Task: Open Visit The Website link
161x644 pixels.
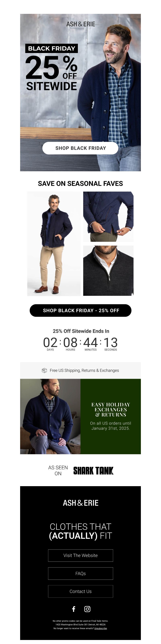Action: 81,555
